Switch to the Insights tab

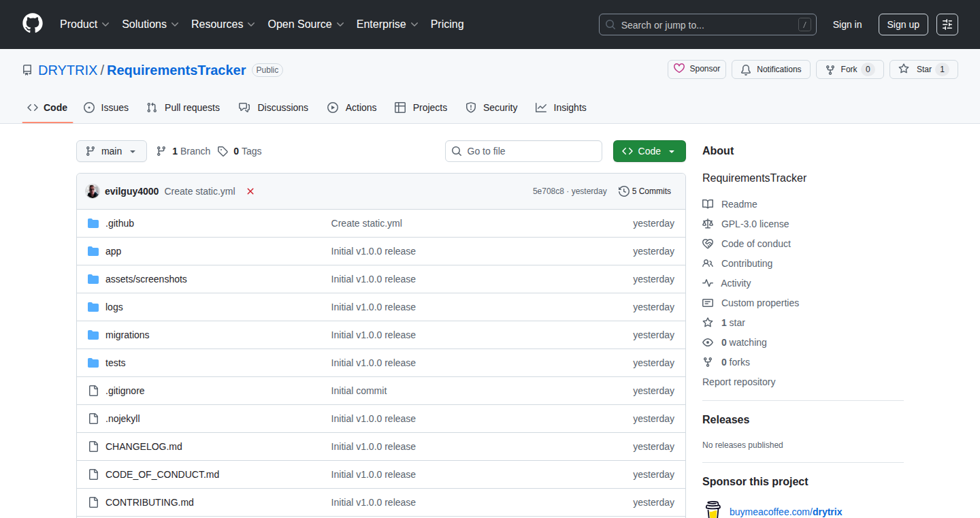tap(561, 108)
